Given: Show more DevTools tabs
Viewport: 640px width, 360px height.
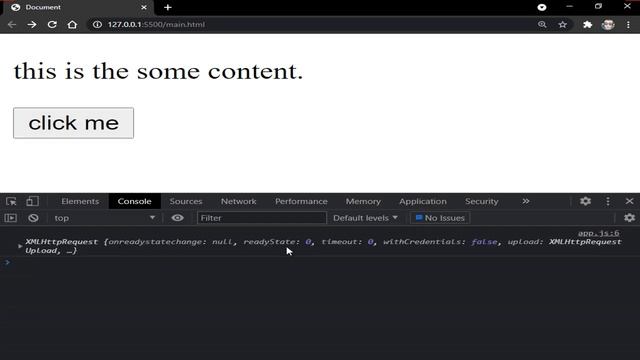Looking at the screenshot, I should tap(526, 201).
